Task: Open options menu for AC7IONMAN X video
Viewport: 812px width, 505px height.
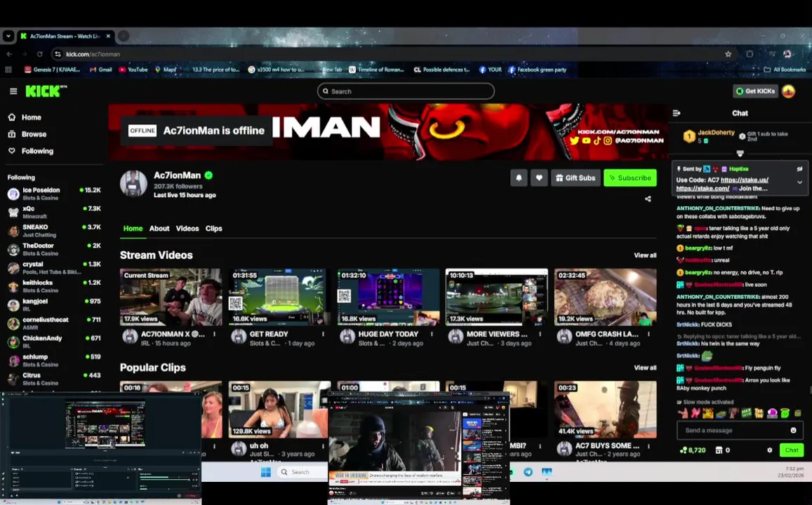Action: 214,335
